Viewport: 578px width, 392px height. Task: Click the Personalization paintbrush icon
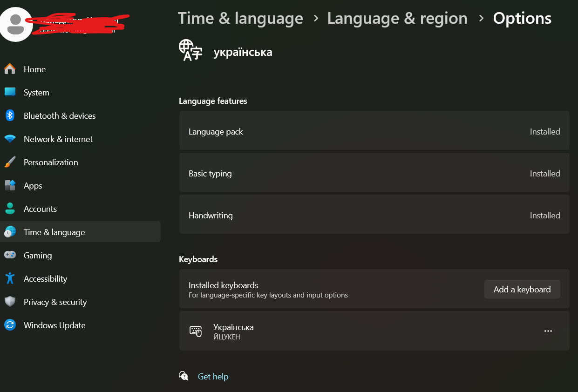pos(10,162)
